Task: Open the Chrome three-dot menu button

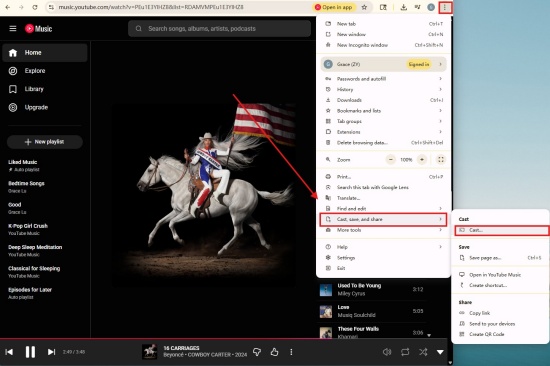Action: [445, 7]
